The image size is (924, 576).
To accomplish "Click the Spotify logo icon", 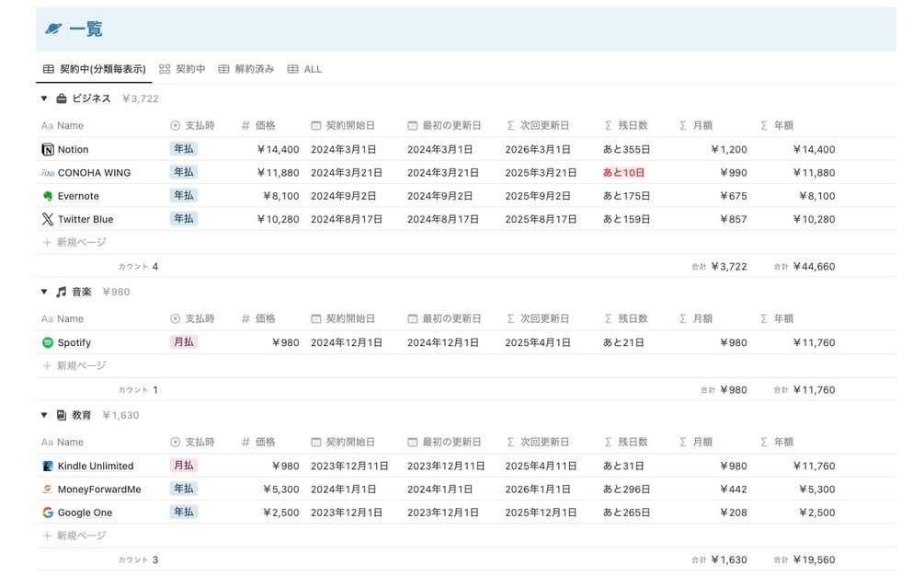I will point(48,342).
